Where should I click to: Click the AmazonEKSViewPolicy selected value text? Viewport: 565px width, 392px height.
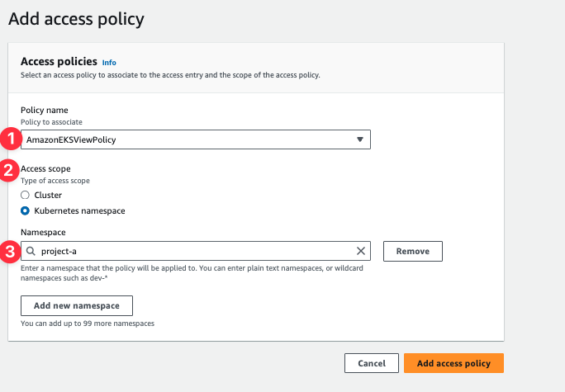(71, 140)
